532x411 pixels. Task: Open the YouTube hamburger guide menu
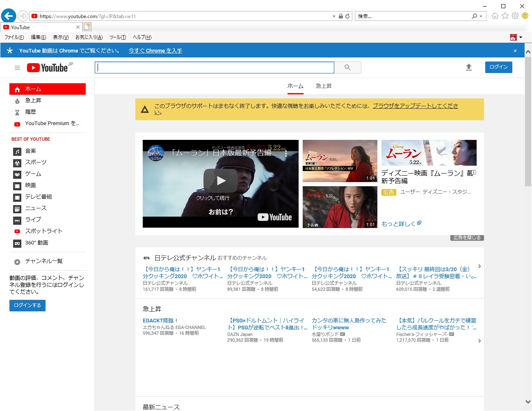point(17,68)
